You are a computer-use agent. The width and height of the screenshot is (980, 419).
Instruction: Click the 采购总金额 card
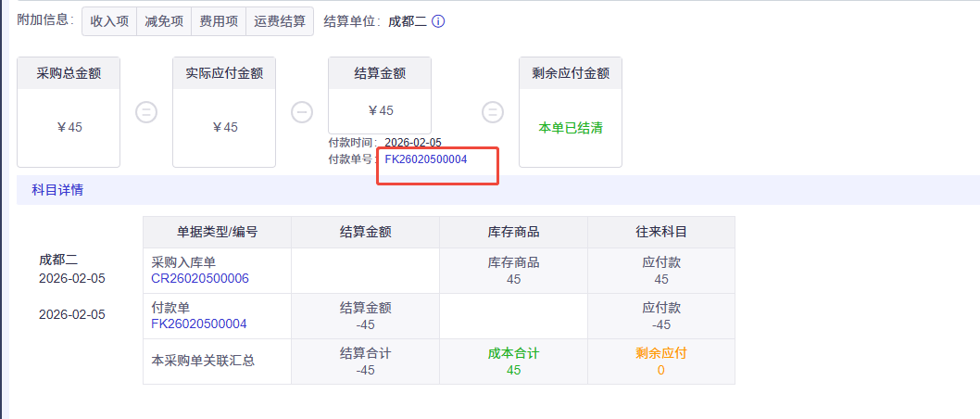[69, 112]
